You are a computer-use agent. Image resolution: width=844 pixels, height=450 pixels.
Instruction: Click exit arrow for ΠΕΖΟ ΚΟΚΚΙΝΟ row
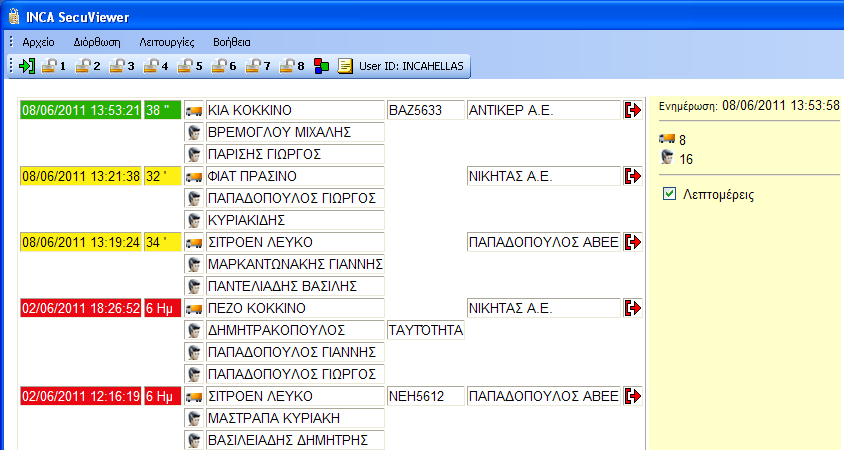(633, 308)
